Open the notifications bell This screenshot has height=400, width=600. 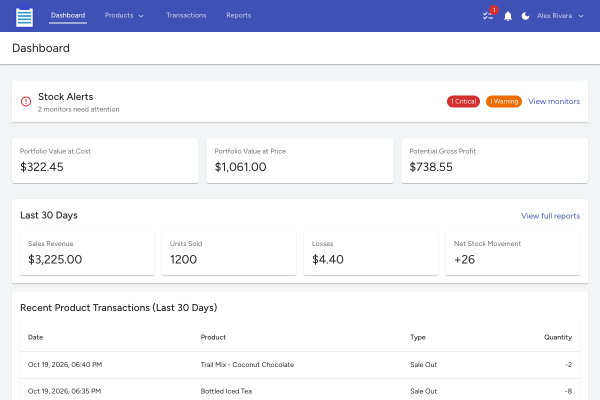pos(508,16)
